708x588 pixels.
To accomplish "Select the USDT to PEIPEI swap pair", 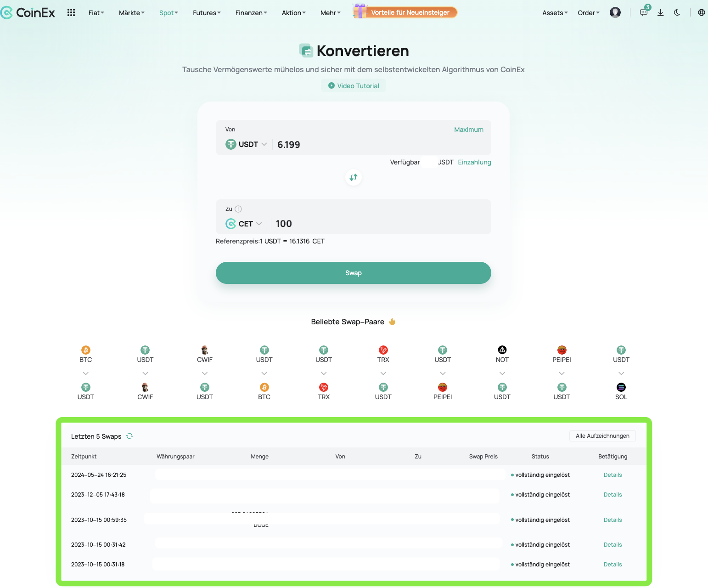I will 443,373.
